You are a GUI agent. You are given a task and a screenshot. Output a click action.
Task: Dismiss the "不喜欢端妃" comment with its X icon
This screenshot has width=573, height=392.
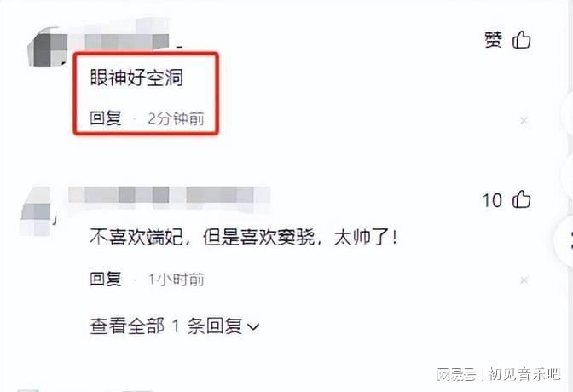coord(524,280)
